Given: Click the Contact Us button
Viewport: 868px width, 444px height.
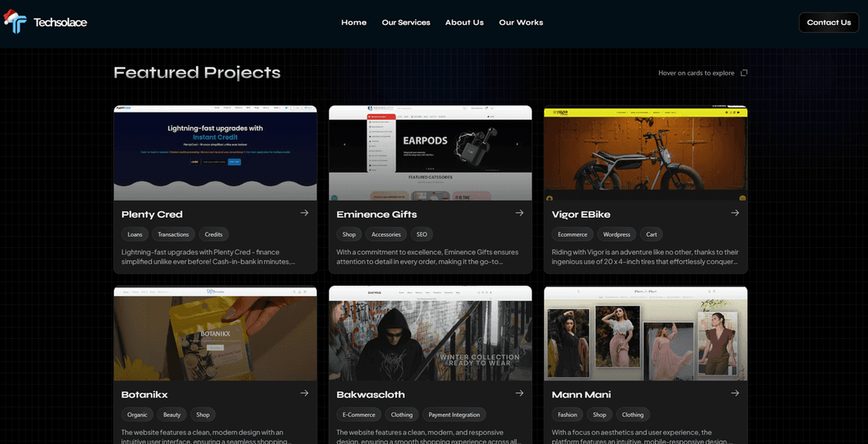Looking at the screenshot, I should pyautogui.click(x=829, y=22).
